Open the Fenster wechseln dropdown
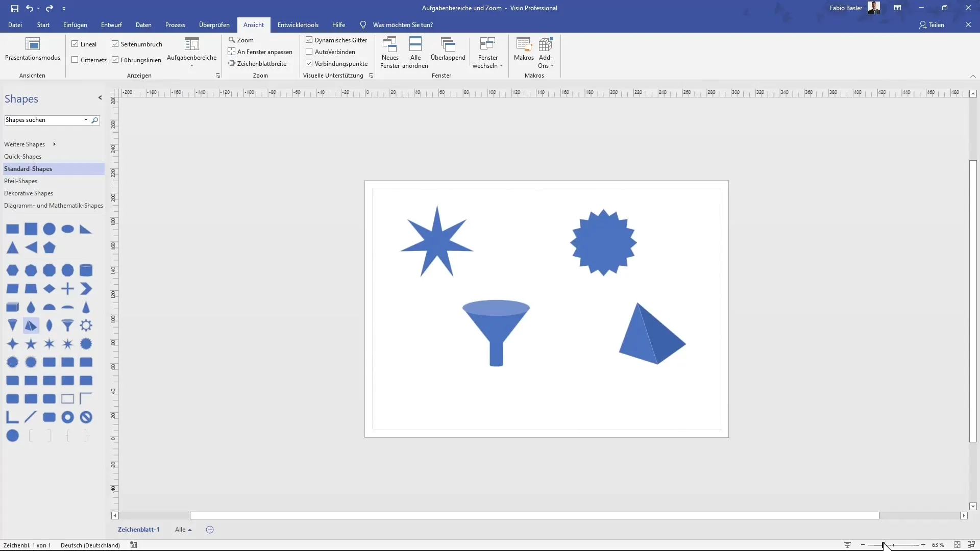The image size is (980, 551). click(487, 52)
